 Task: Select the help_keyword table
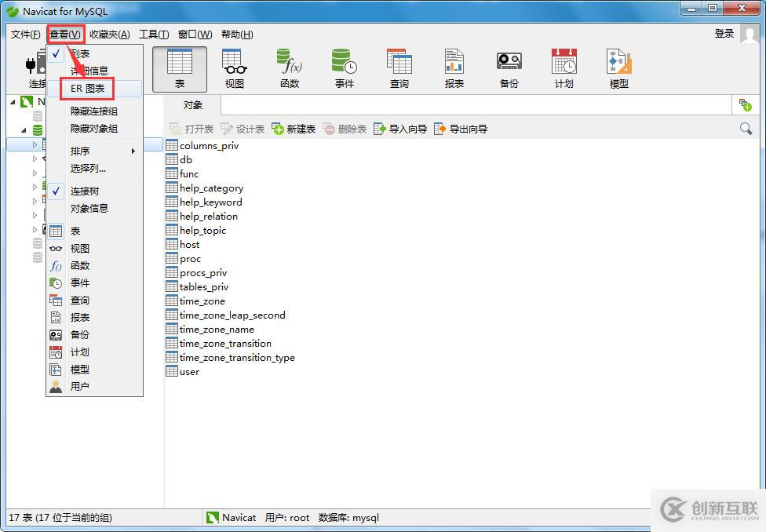[x=204, y=202]
